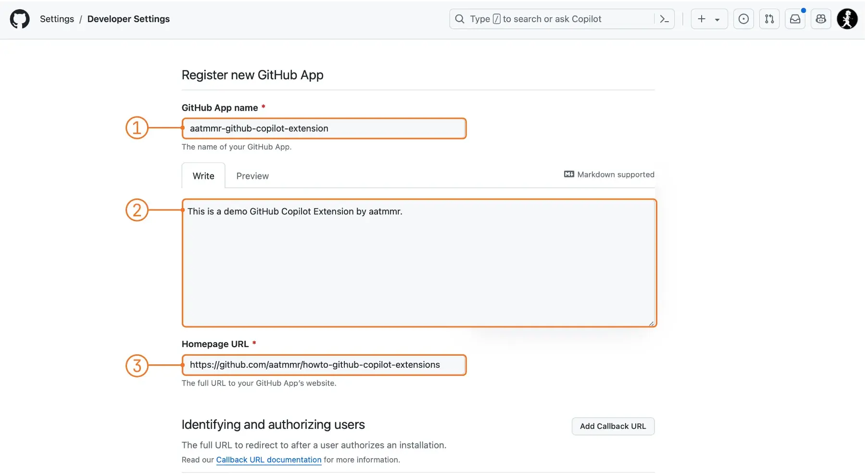
Task: Open the notifications inbox icon
Action: (x=795, y=19)
